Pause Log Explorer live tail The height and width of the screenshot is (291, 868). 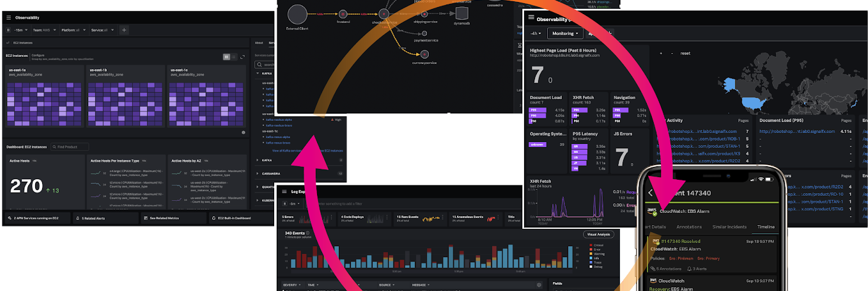(286, 203)
